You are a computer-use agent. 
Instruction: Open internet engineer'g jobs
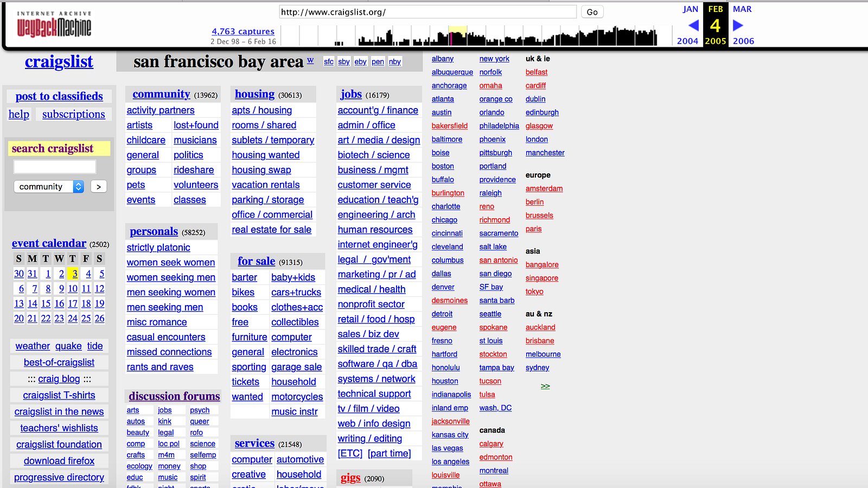(x=378, y=245)
